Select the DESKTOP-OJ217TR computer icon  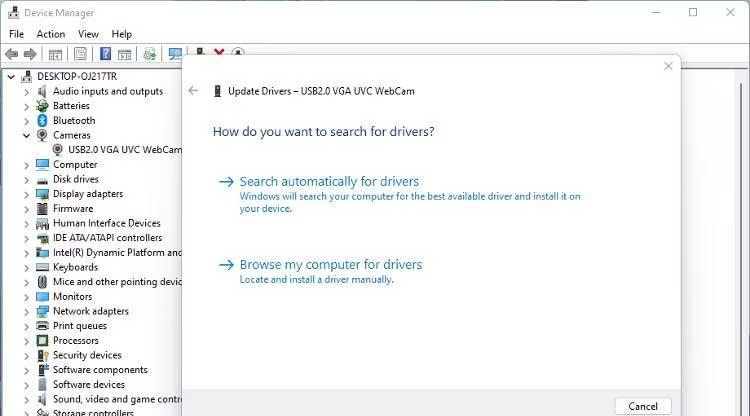[x=27, y=77]
